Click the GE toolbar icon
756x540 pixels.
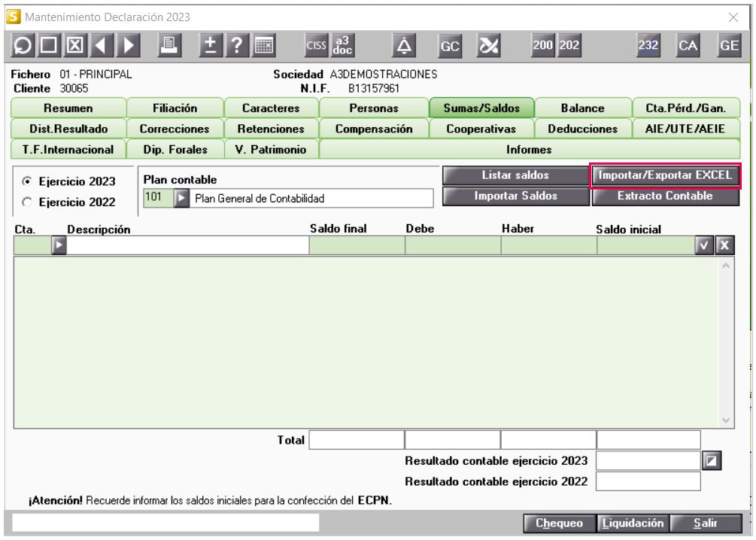[729, 46]
